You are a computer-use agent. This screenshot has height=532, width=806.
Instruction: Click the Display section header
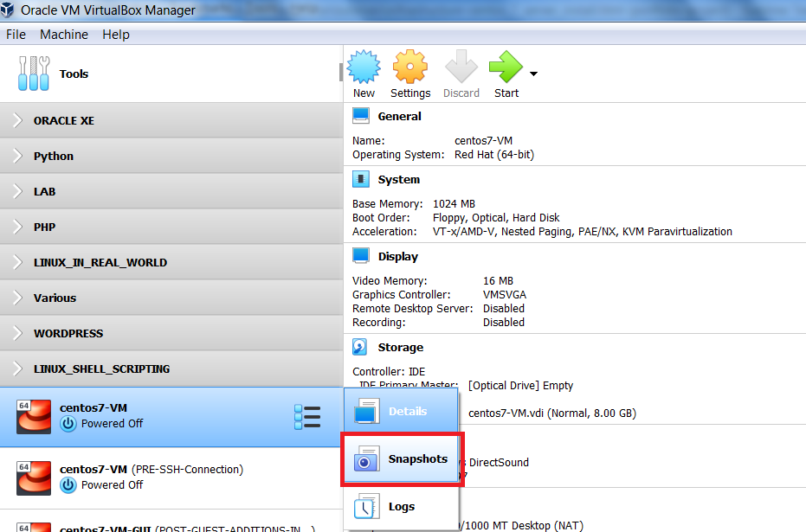point(397,257)
